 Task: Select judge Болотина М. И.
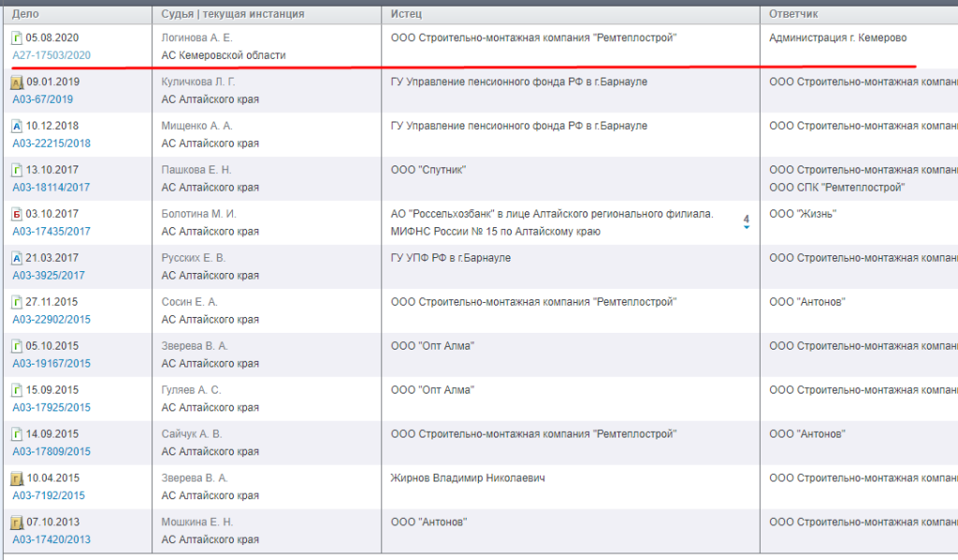click(198, 214)
